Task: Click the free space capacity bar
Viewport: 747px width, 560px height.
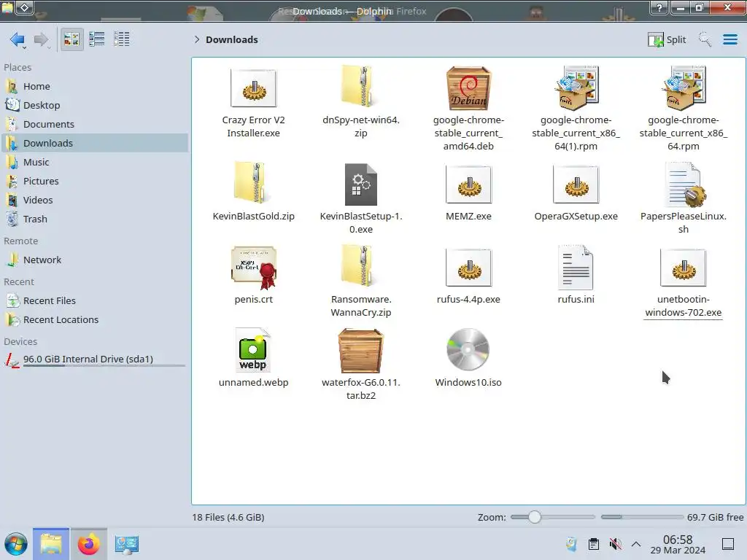Action: click(x=642, y=517)
